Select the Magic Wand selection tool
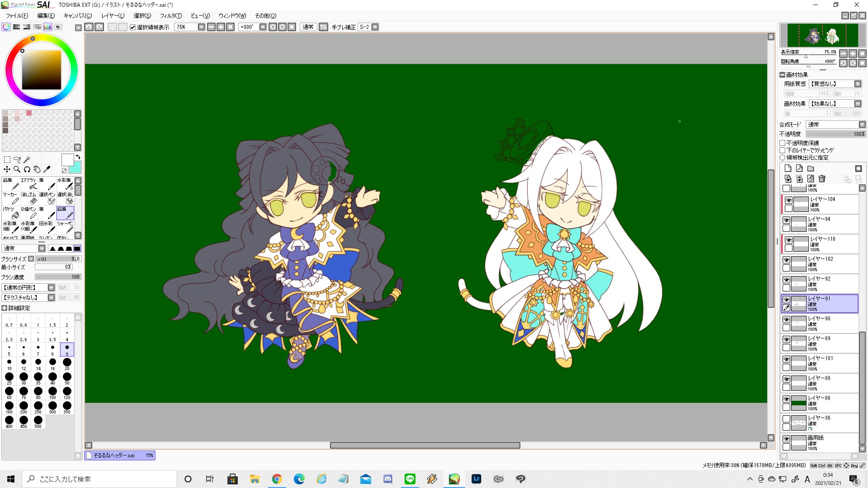Screen dimensions: 868x488 27,160
